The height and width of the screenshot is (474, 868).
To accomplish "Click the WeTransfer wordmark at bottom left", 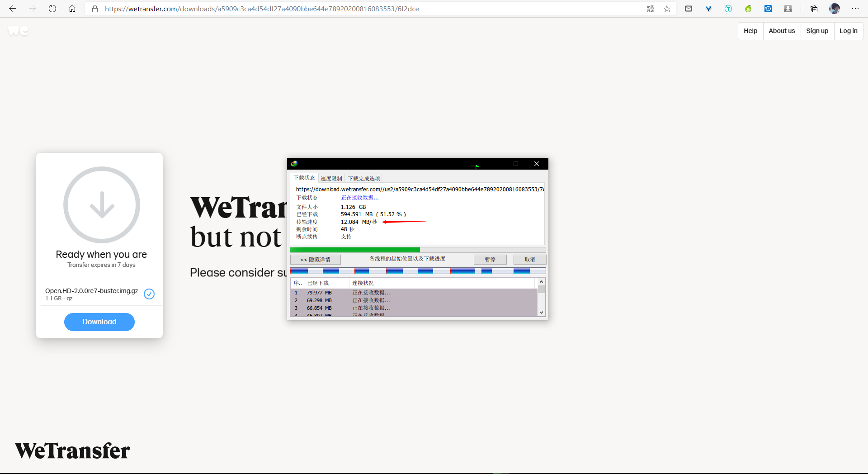I will point(72,451).
